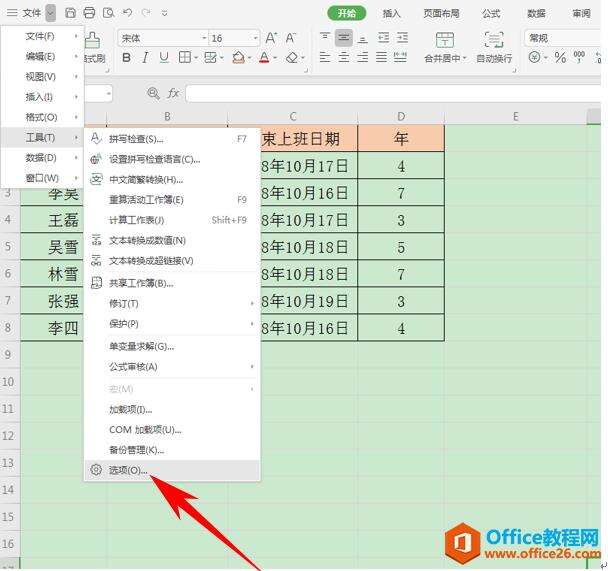Expand the 保护(P) submenu
Screen dimensions: 608x571
(x=252, y=324)
